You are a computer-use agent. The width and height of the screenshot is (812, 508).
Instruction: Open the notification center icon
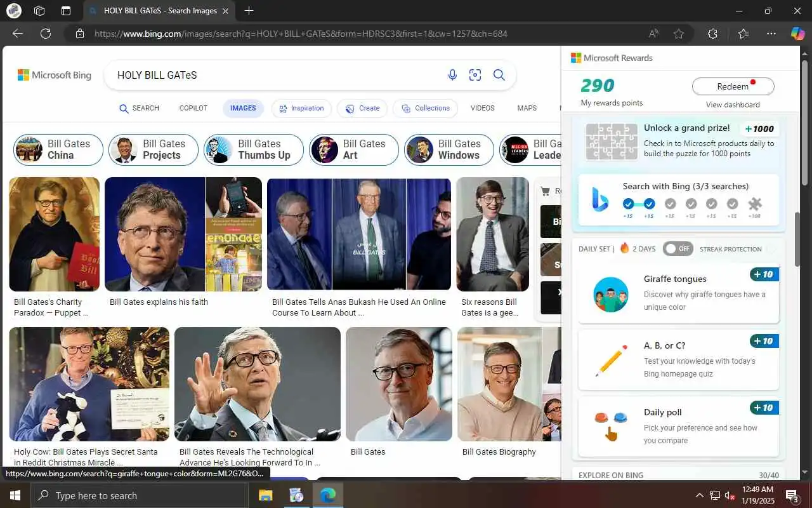pyautogui.click(x=792, y=495)
